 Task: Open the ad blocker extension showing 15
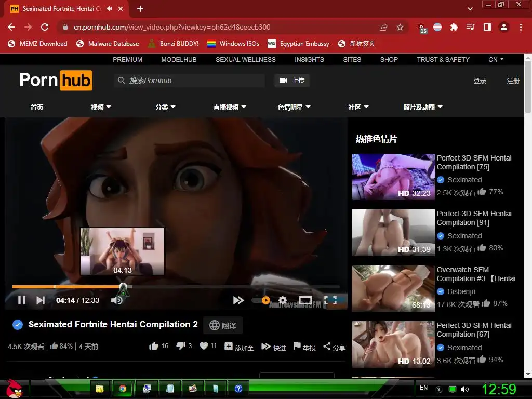422,28
